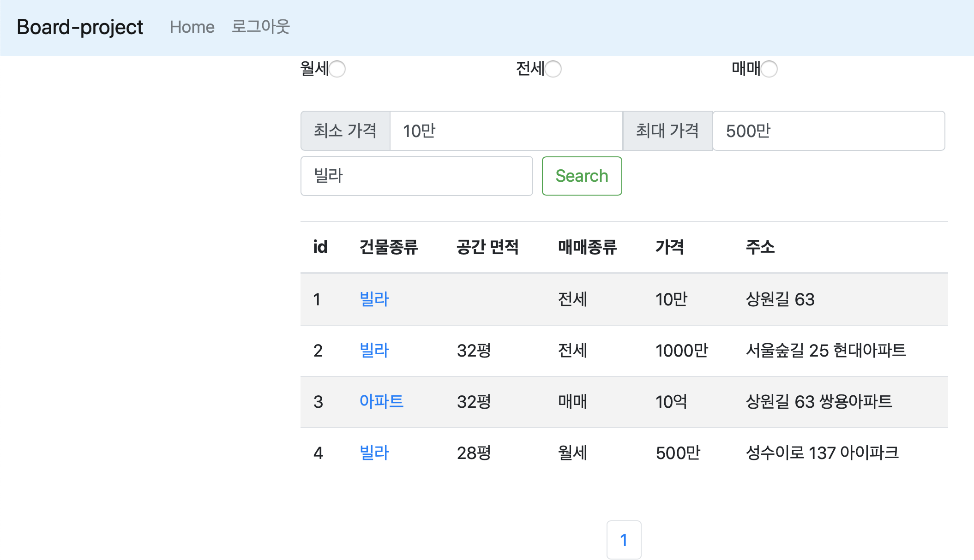This screenshot has height=560, width=974.
Task: Click the 상원길 63 쌍용아파트 address cell
Action: (819, 402)
